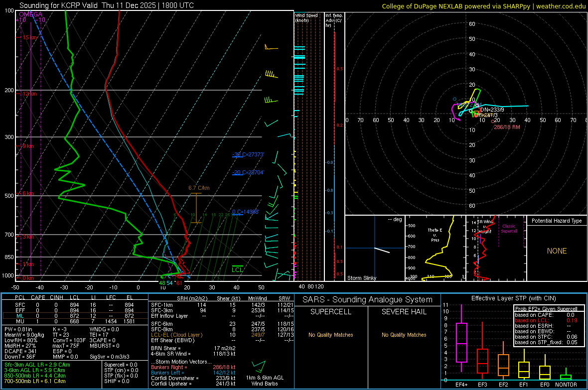The height and width of the screenshot is (390, 588).
Task: Click the Eff Shear (EBWD) row
Action: click(222, 341)
